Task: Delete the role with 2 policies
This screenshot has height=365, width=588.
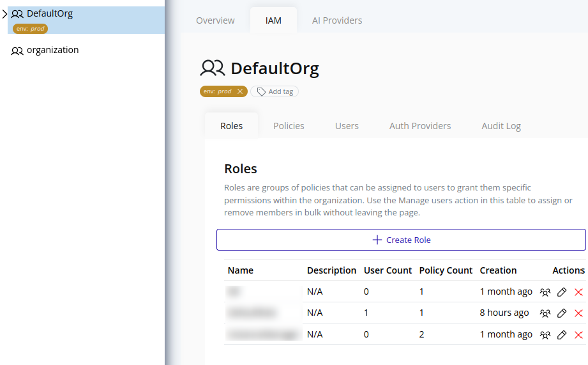Action: click(x=578, y=335)
